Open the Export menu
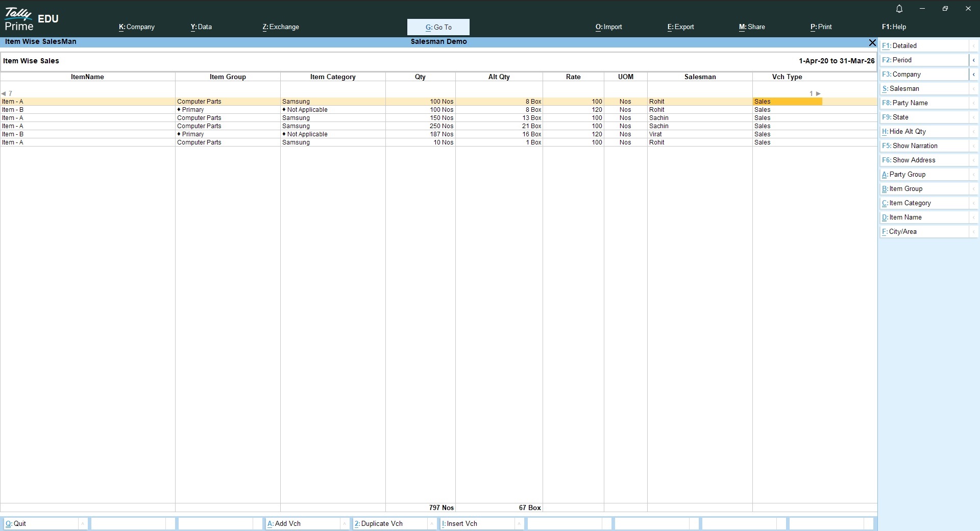The image size is (980, 531). 680,27
